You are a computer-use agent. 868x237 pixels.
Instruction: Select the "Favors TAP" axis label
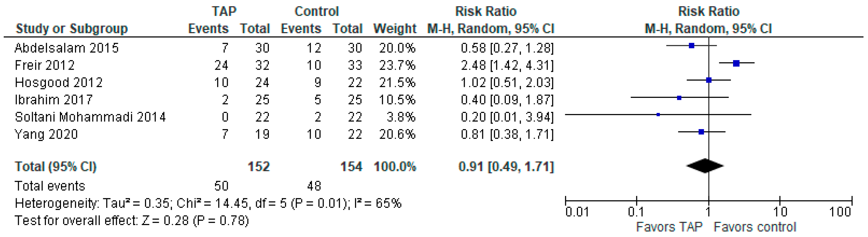point(669,227)
